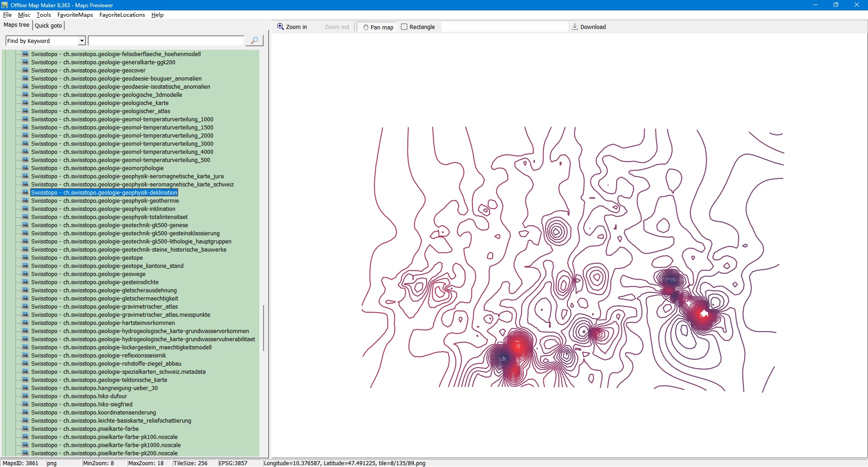Activate the Rectangle selection tool
This screenshot has height=467, width=868.
(x=418, y=27)
